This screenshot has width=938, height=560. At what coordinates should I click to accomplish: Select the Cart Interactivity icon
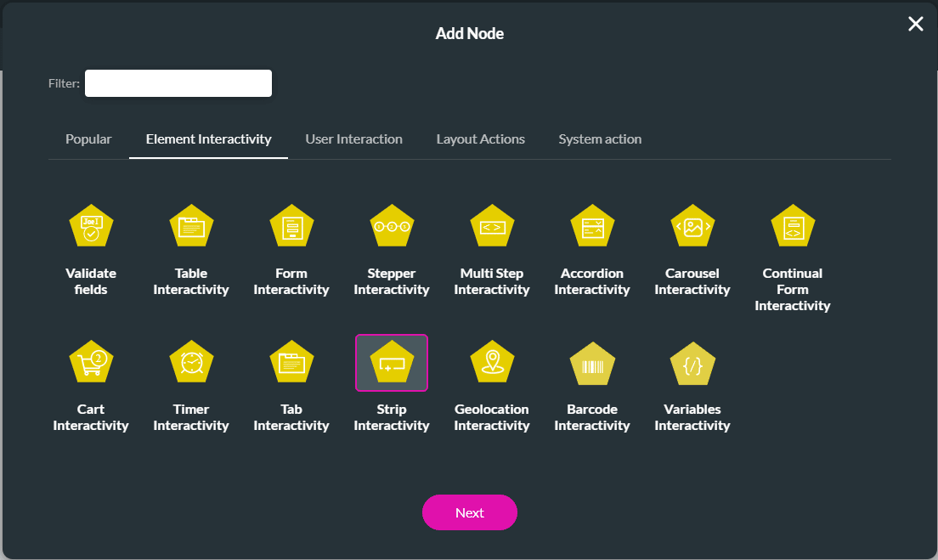(x=91, y=364)
